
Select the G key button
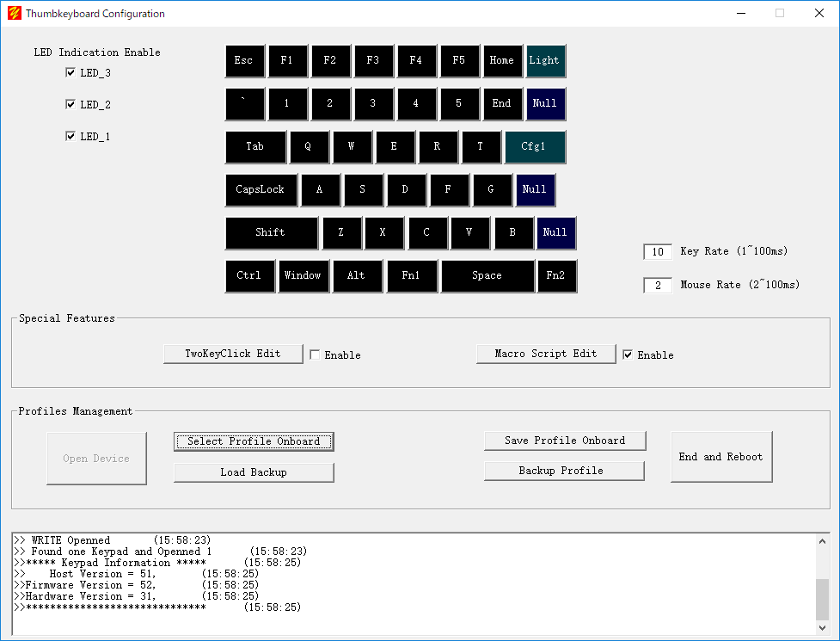(492, 190)
